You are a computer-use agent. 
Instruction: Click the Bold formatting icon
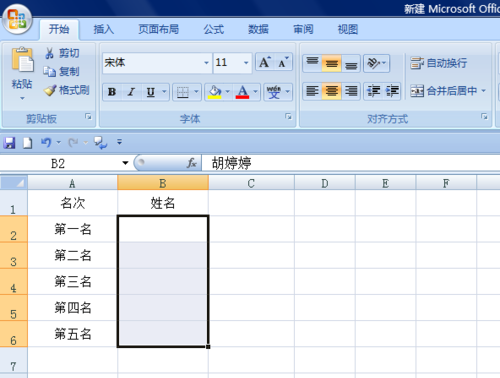112,92
